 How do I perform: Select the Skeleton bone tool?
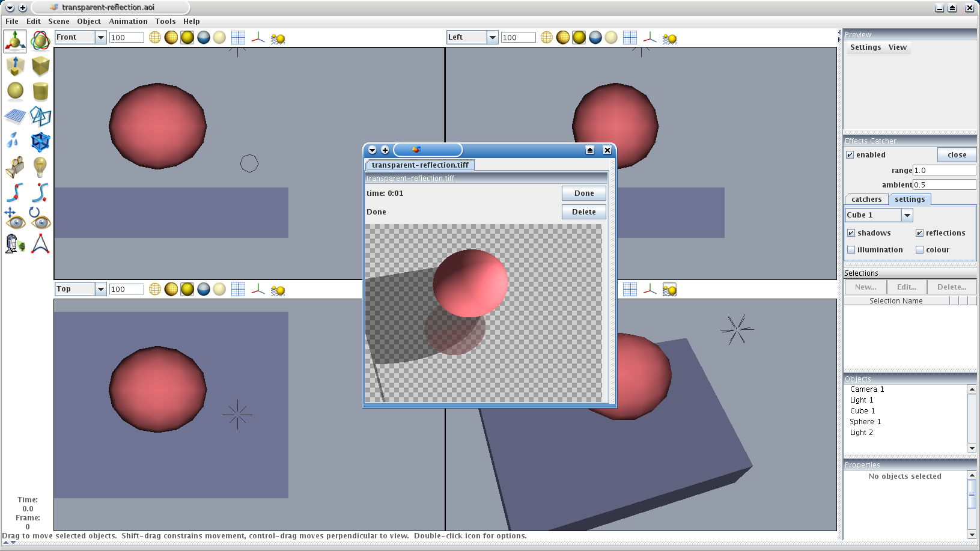point(40,243)
